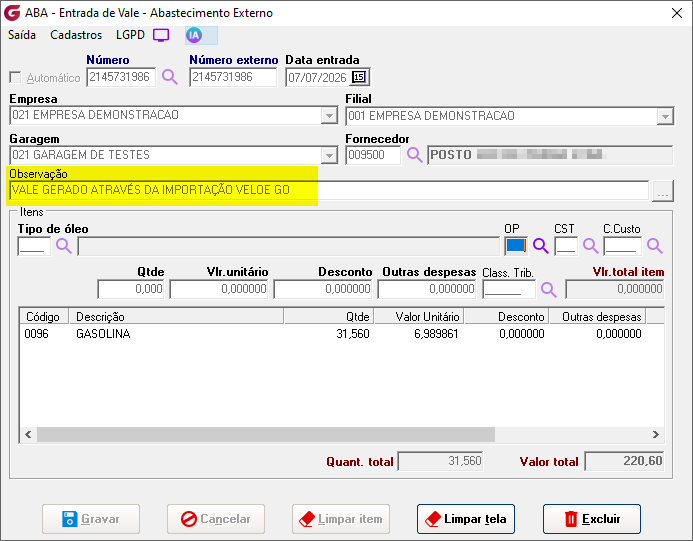Expand the Empresa dropdown
Screen dimensions: 693x541
tap(329, 116)
